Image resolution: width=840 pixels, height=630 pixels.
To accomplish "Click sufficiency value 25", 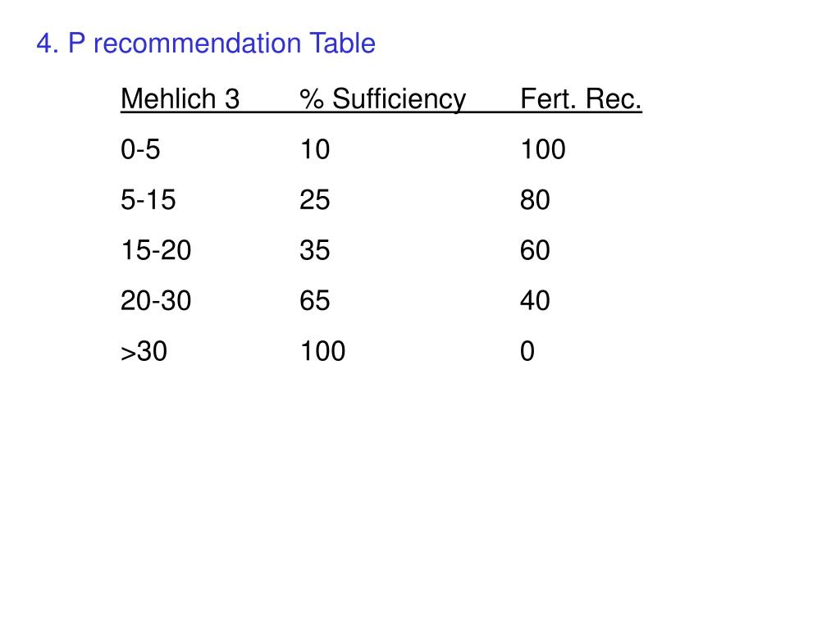I will point(314,200).
